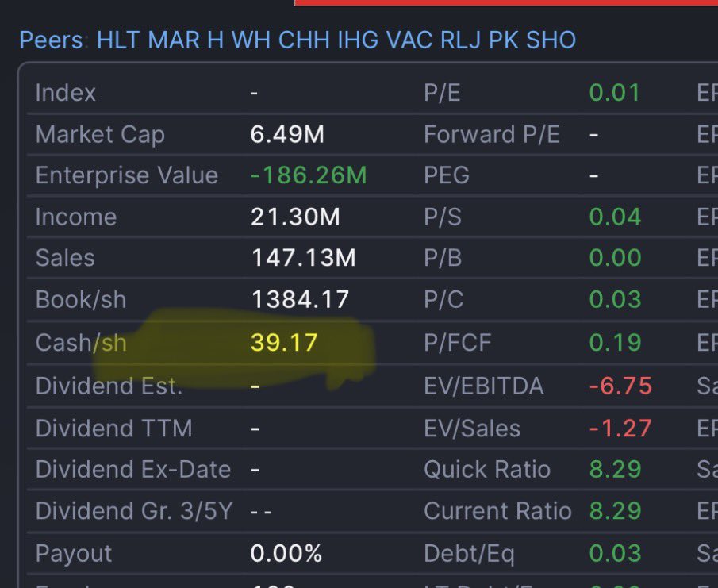Click the P/B label
This screenshot has height=588, width=718.
click(443, 257)
